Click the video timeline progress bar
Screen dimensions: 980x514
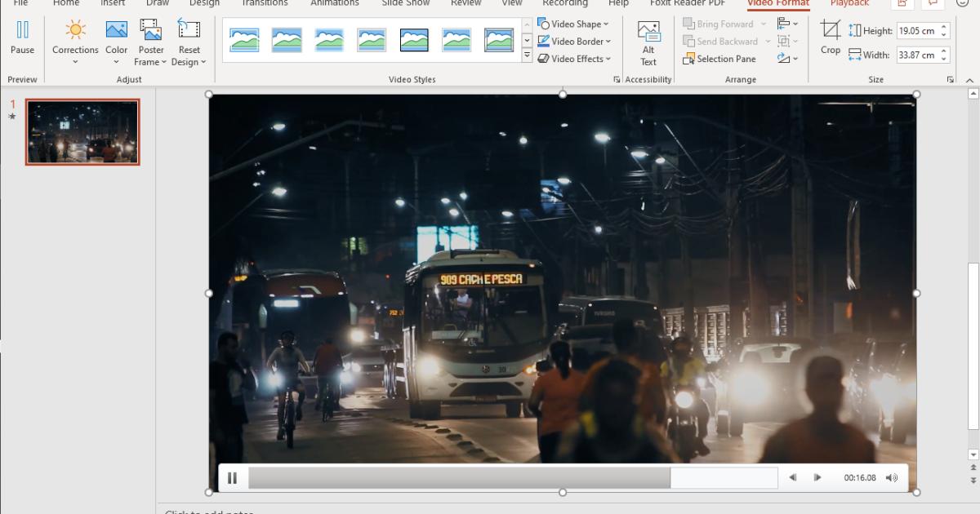tap(512, 478)
